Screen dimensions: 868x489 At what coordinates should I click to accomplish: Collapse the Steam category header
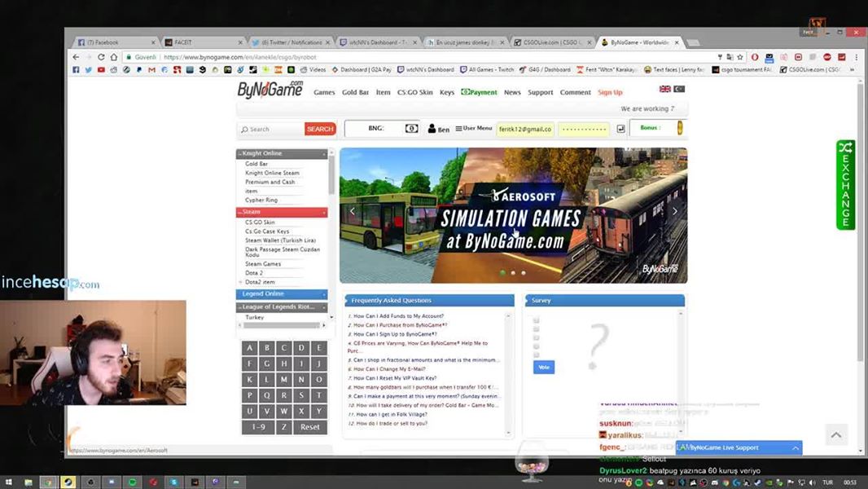pos(282,212)
